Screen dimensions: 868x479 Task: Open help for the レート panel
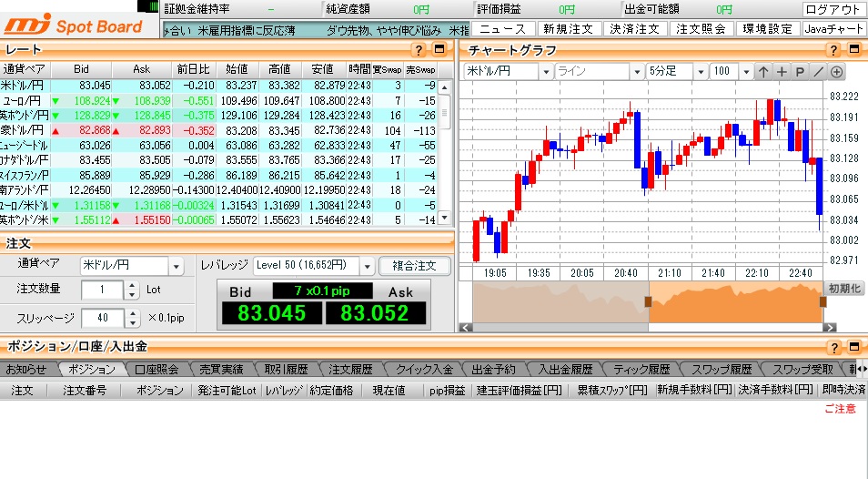pos(419,50)
